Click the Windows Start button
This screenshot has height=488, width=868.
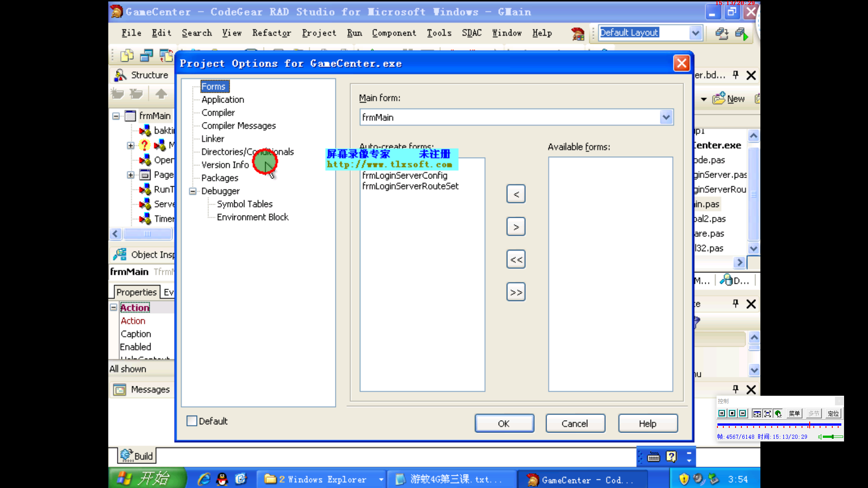[x=146, y=479]
